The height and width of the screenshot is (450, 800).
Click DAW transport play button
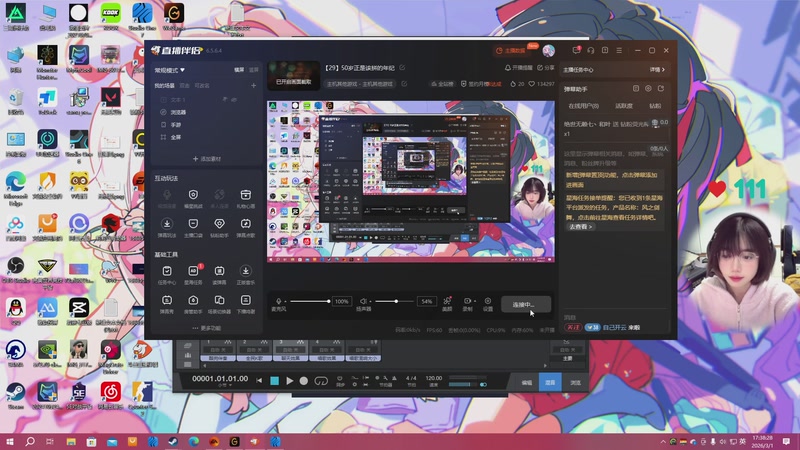click(289, 381)
